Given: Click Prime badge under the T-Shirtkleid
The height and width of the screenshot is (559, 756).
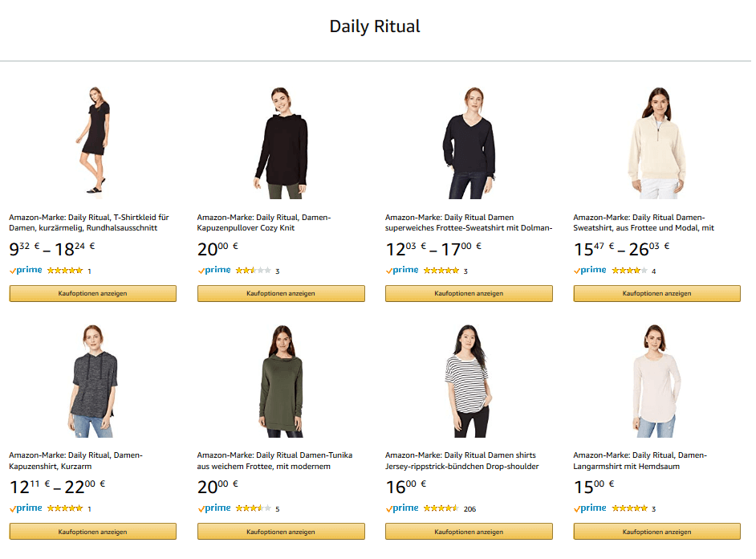Looking at the screenshot, I should pos(26,271).
